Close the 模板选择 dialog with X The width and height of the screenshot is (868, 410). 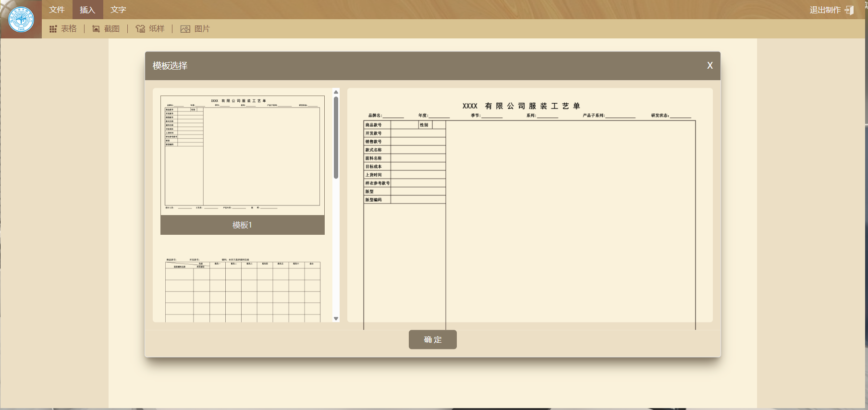(709, 66)
